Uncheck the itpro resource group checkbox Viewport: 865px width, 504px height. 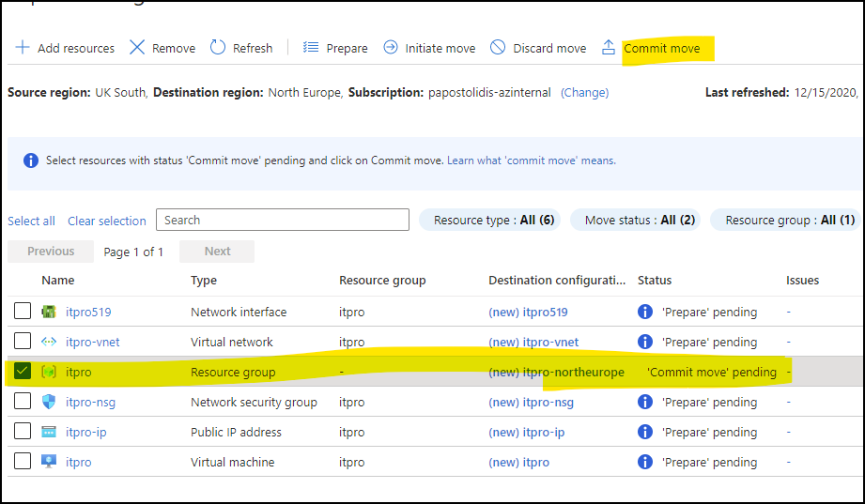coord(23,372)
